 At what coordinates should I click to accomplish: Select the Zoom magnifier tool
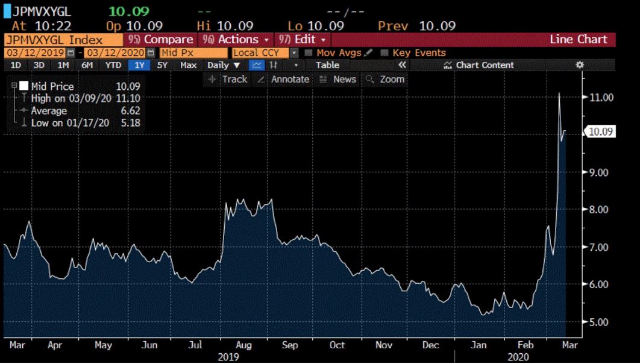pyautogui.click(x=384, y=79)
